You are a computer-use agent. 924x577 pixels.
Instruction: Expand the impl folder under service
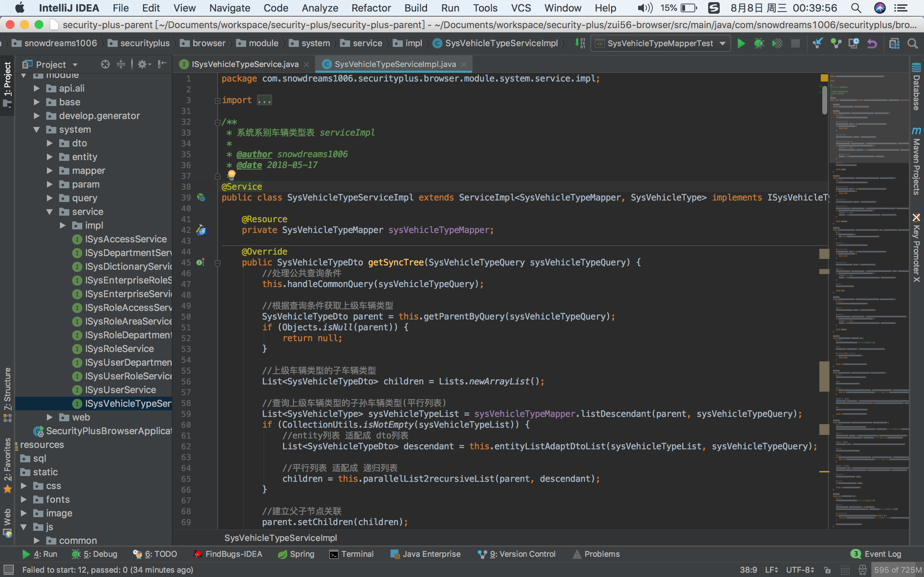(62, 225)
